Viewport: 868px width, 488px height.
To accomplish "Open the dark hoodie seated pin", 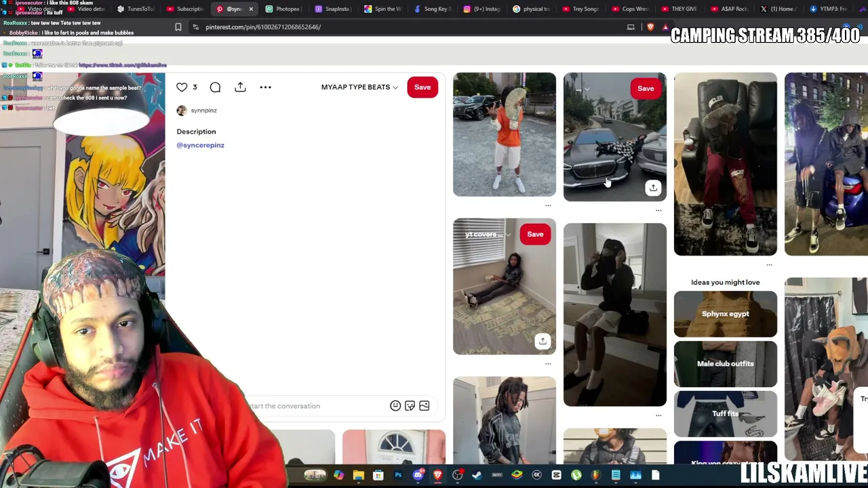I will [x=615, y=314].
